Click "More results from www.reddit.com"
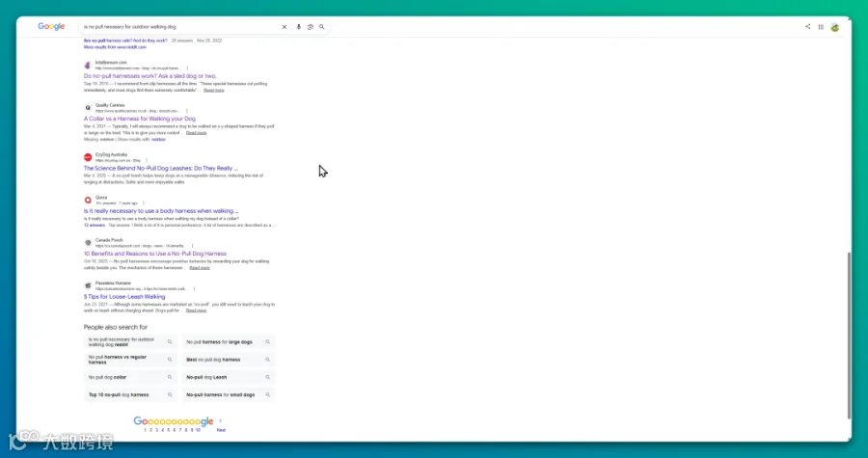Image resolution: width=868 pixels, height=458 pixels. [x=115, y=47]
